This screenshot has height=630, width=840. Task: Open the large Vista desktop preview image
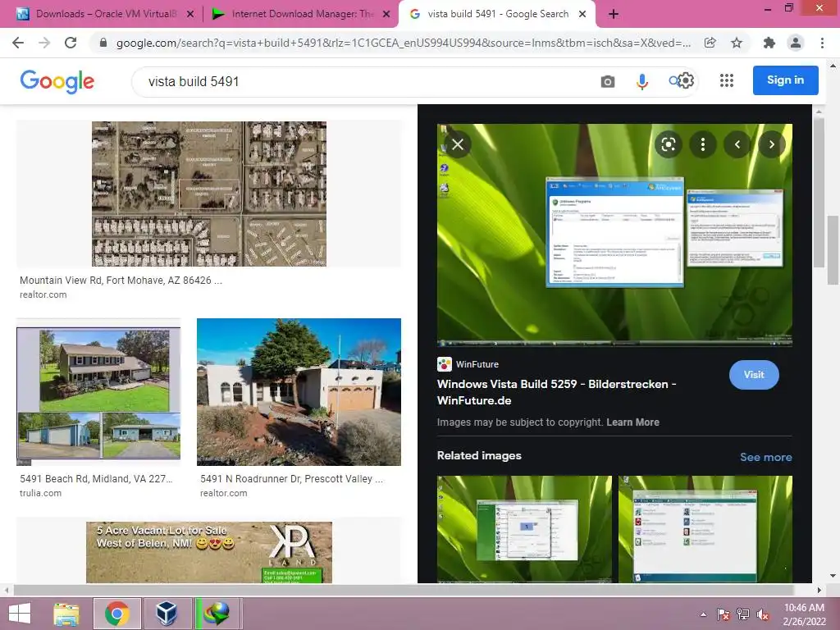[x=614, y=235]
